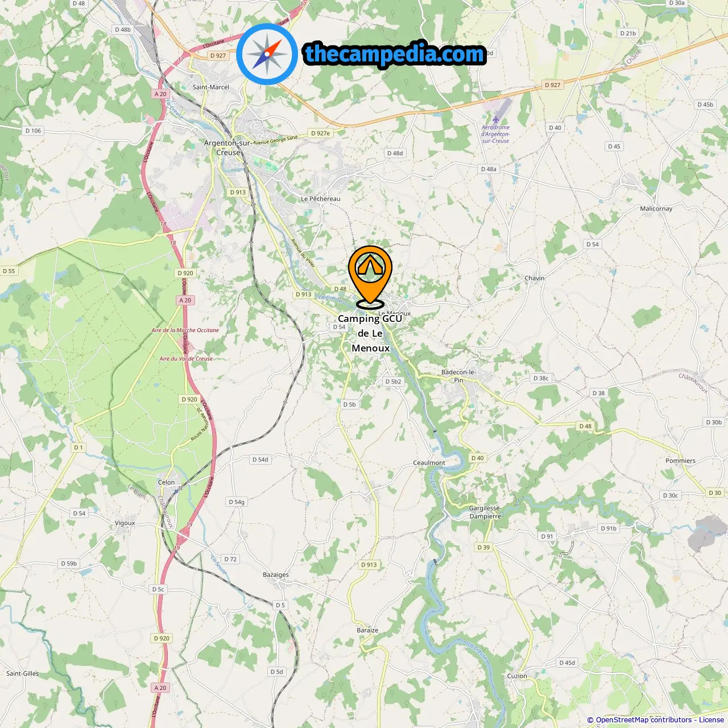Click the D 920 shield south of Celon
This screenshot has width=728, height=728.
[162, 638]
